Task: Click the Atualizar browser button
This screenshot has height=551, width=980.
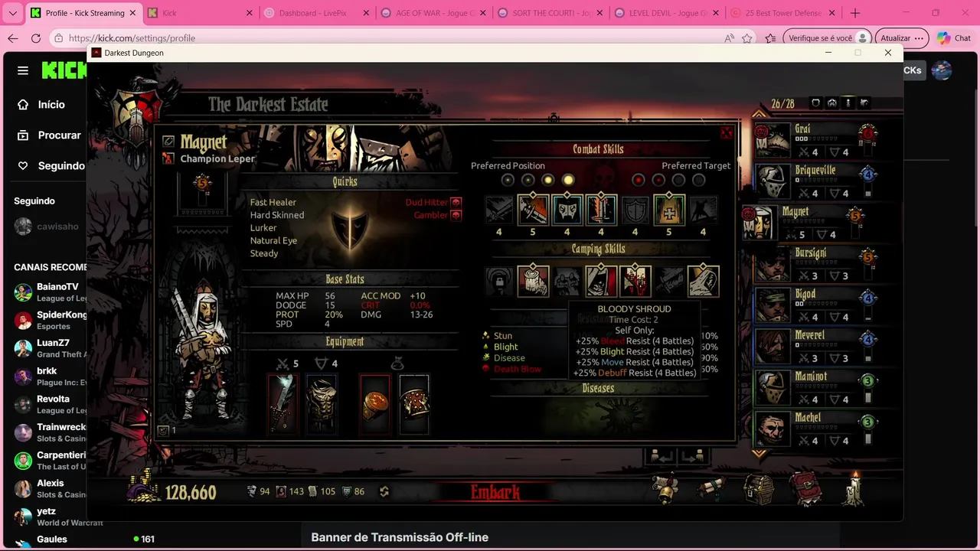Action: [900, 38]
